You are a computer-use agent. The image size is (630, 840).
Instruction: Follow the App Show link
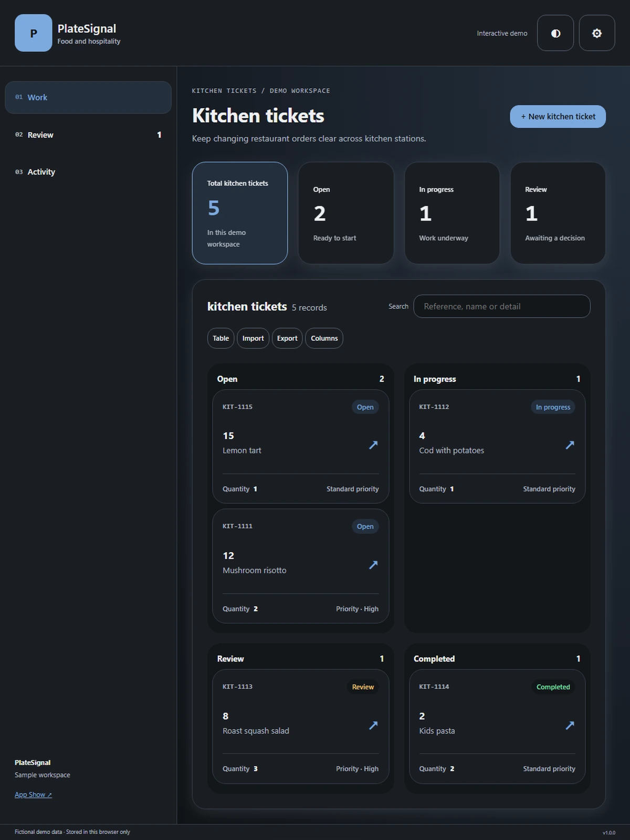tap(33, 794)
